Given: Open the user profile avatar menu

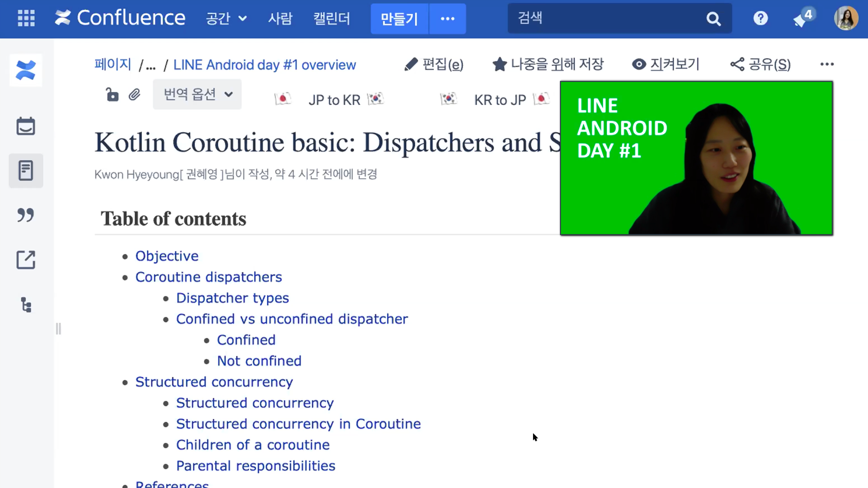Looking at the screenshot, I should click(846, 18).
